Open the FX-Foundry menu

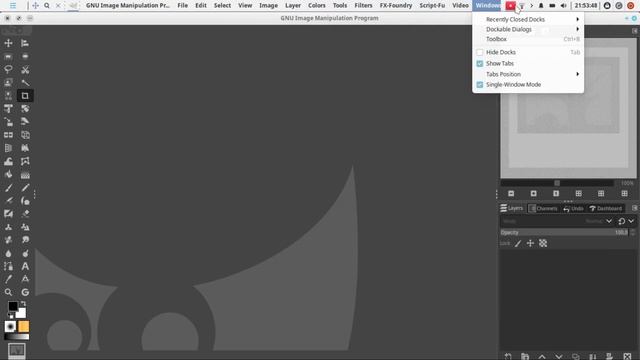(x=396, y=5)
